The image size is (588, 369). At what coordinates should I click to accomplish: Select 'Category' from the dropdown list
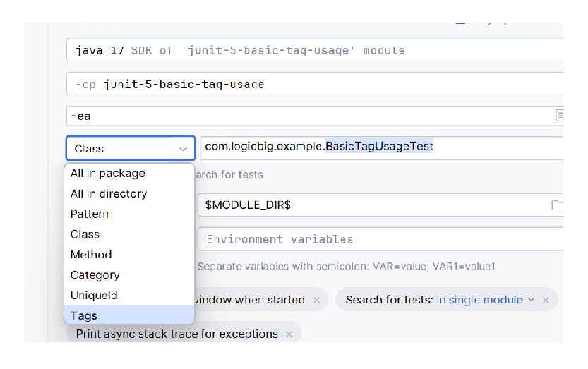95,275
